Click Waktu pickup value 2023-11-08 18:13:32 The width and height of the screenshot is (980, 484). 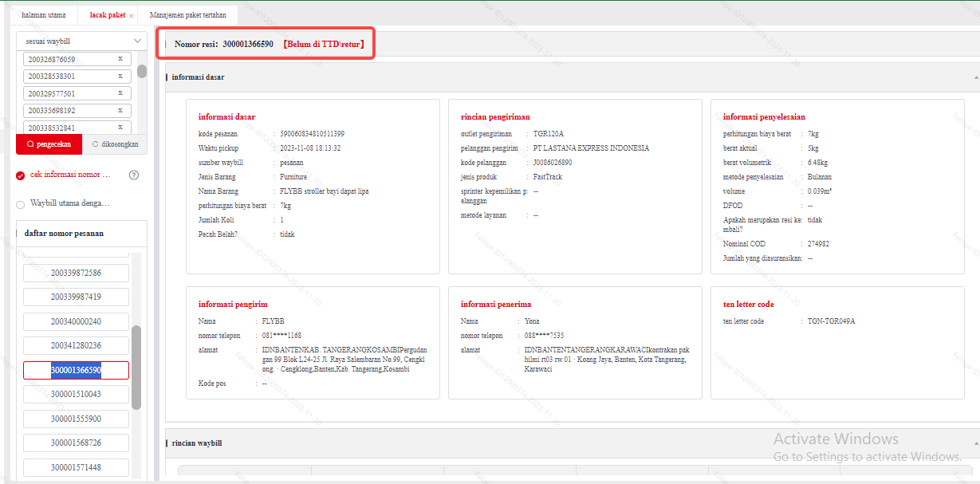311,148
